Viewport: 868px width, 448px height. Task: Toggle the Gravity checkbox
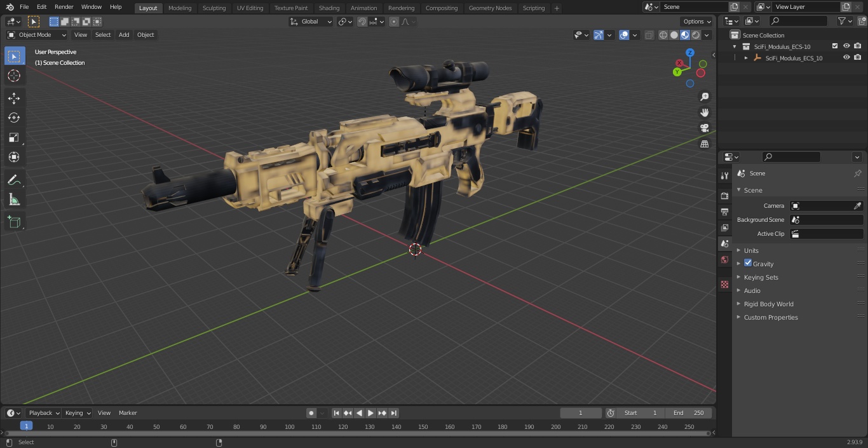point(748,263)
